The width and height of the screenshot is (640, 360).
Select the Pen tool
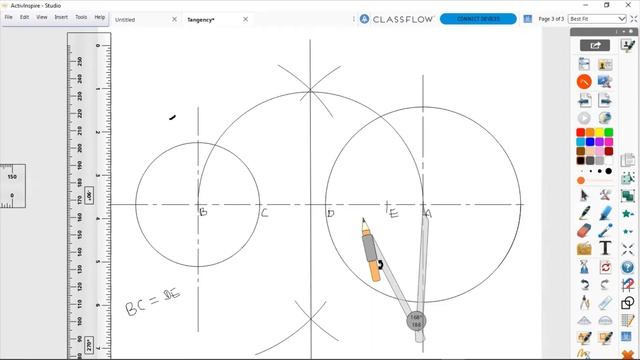coord(584,213)
